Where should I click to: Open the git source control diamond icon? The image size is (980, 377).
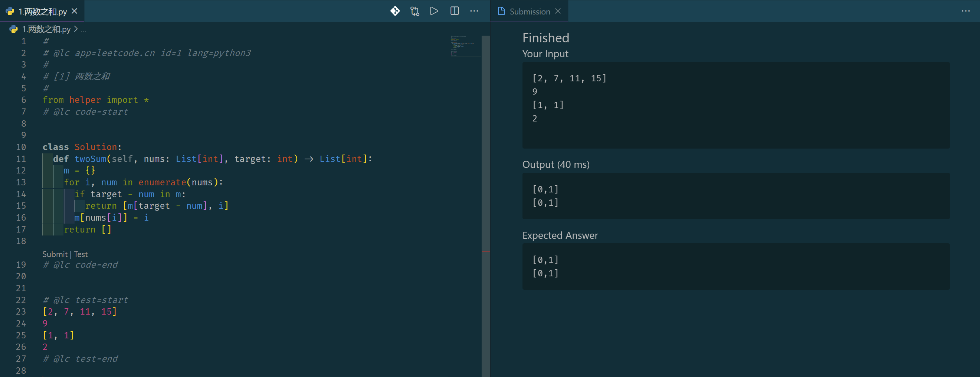pos(395,11)
